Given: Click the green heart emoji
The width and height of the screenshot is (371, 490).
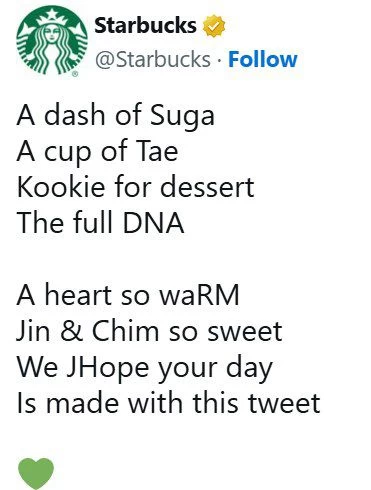Looking at the screenshot, I should [36, 473].
